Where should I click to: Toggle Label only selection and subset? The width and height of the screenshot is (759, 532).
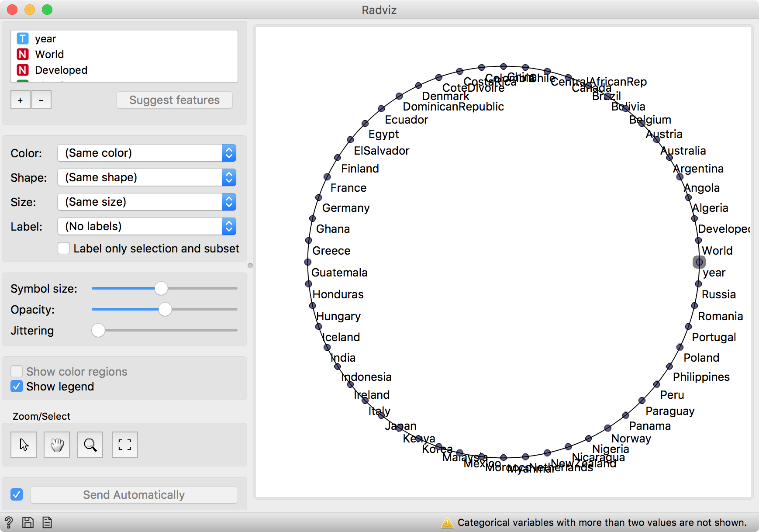tap(64, 249)
